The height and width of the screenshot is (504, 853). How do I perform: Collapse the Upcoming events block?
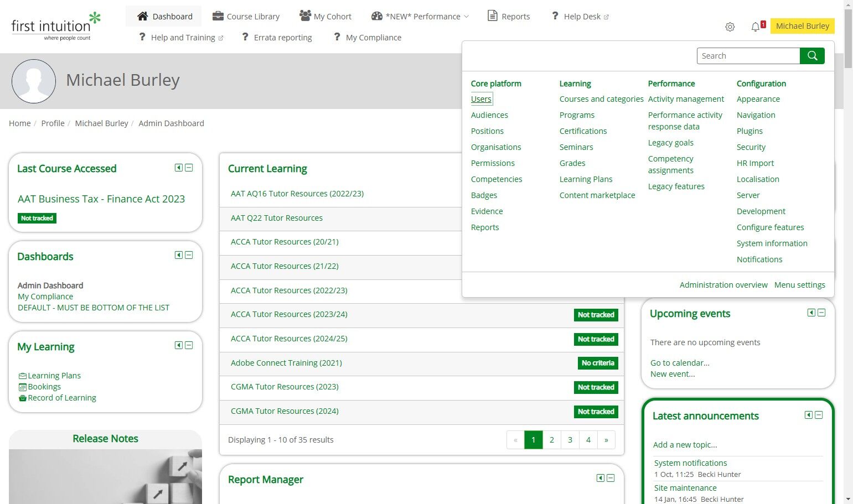821,313
